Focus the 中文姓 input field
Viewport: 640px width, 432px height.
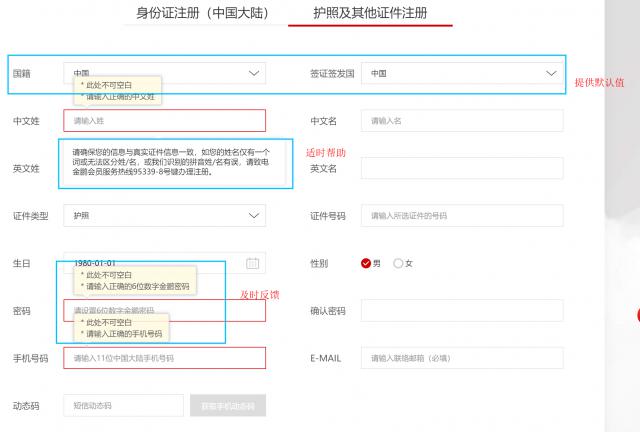tap(165, 121)
